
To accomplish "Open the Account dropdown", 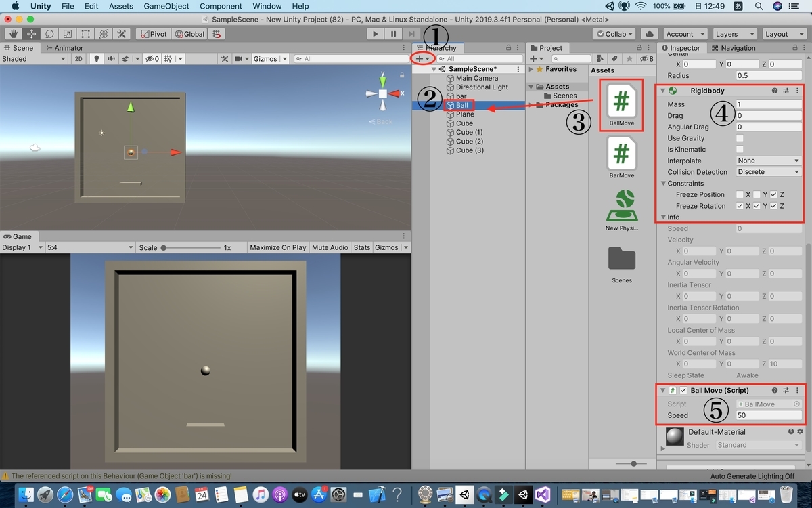I will [x=684, y=34].
